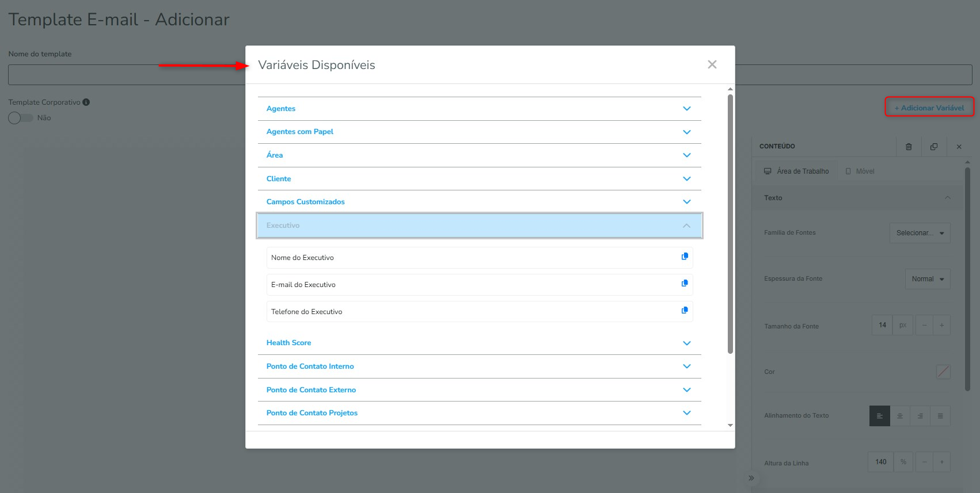Click the delete trash icon in Conteúdo panel
The image size is (980, 493).
pyautogui.click(x=909, y=147)
